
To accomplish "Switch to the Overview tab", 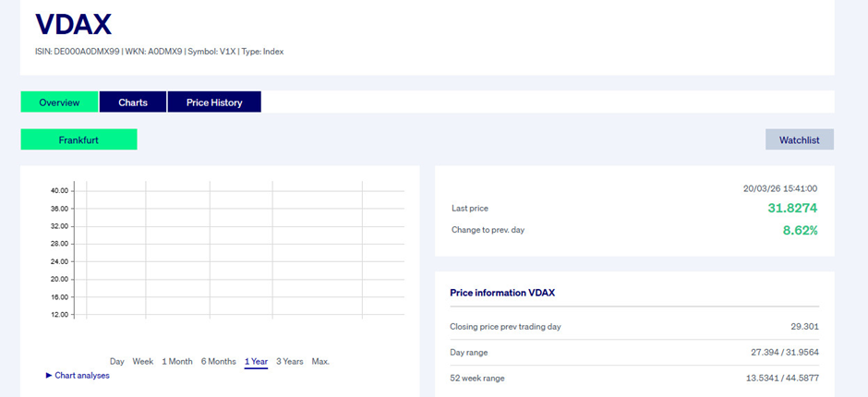I will [x=59, y=102].
